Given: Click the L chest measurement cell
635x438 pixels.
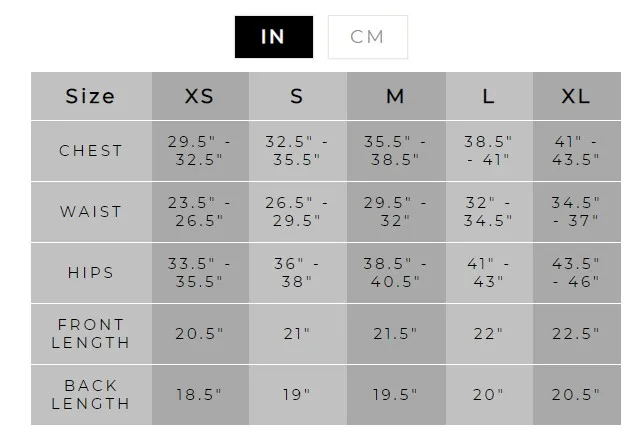Looking at the screenshot, I should tap(488, 151).
